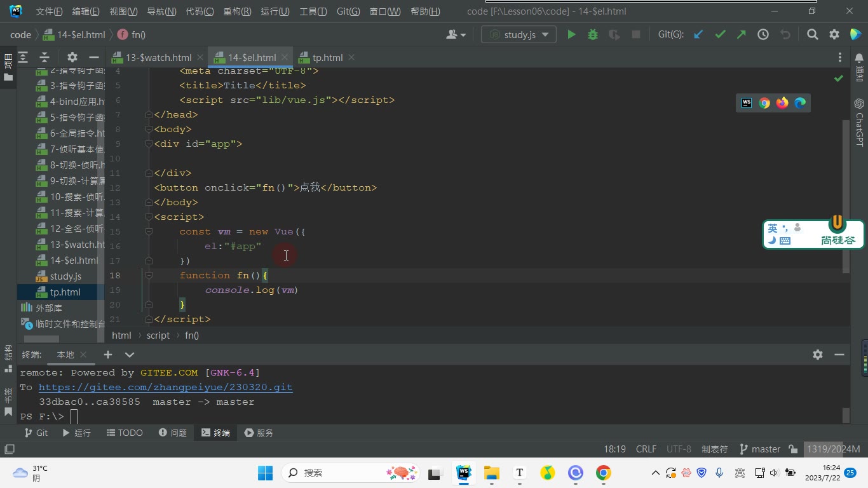The width and height of the screenshot is (868, 488).
Task: Open the gitee.com repository link
Action: pos(165,387)
